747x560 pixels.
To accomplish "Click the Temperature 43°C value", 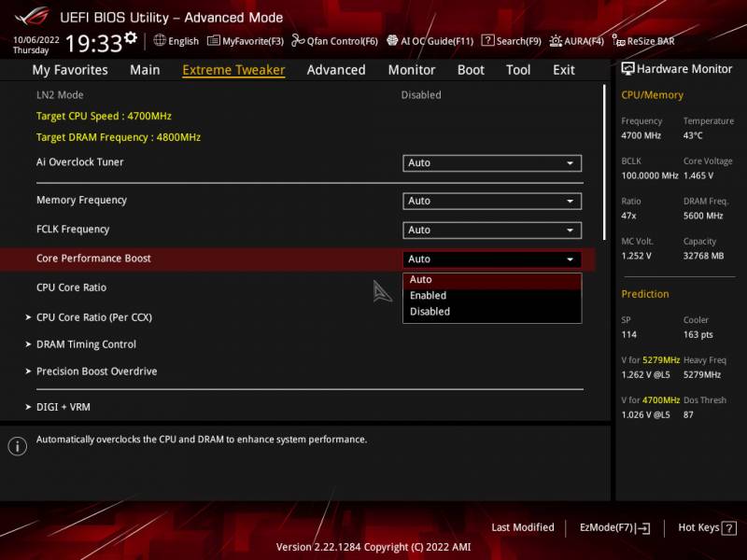I will point(693,135).
